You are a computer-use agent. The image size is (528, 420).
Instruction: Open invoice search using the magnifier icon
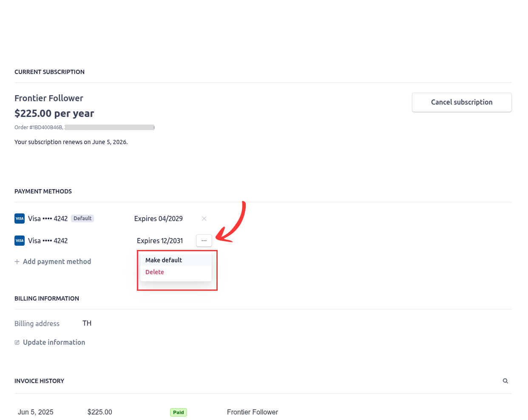[x=505, y=381]
